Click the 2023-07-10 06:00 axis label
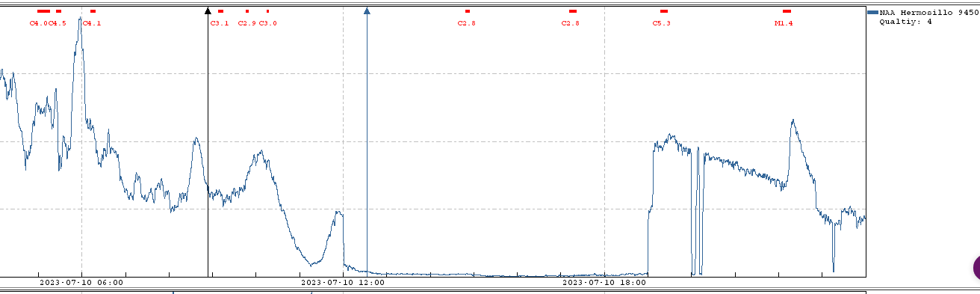980x294 pixels. (x=81, y=283)
